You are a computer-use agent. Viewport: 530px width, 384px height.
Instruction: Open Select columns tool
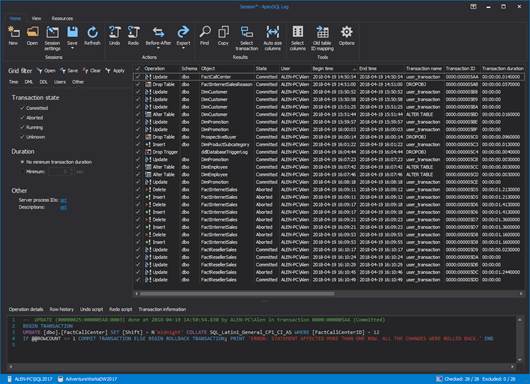(x=297, y=38)
